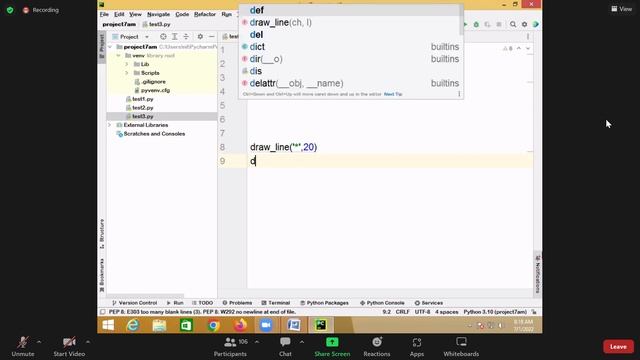Open video options caret next to Start Video
This screenshot has height=360, width=640.
88,342
